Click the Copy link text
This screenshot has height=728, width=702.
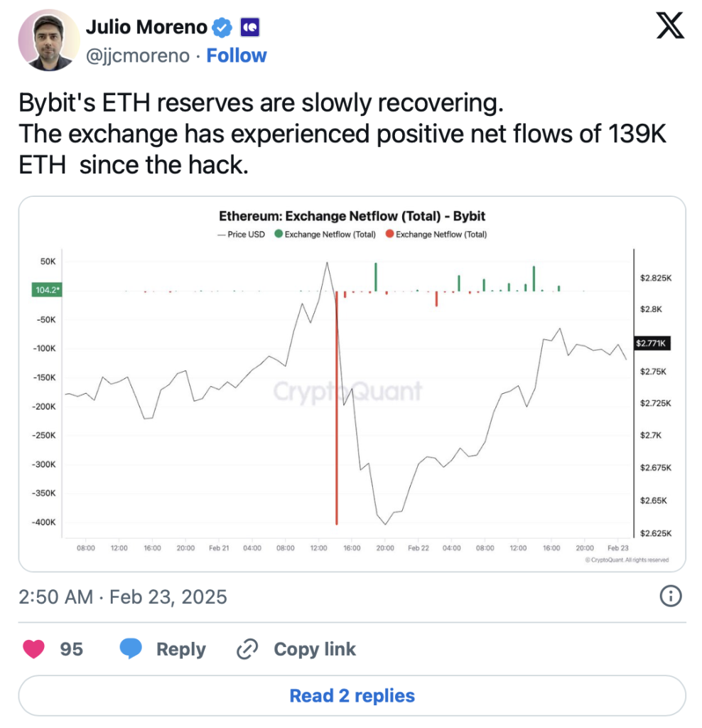[315, 649]
